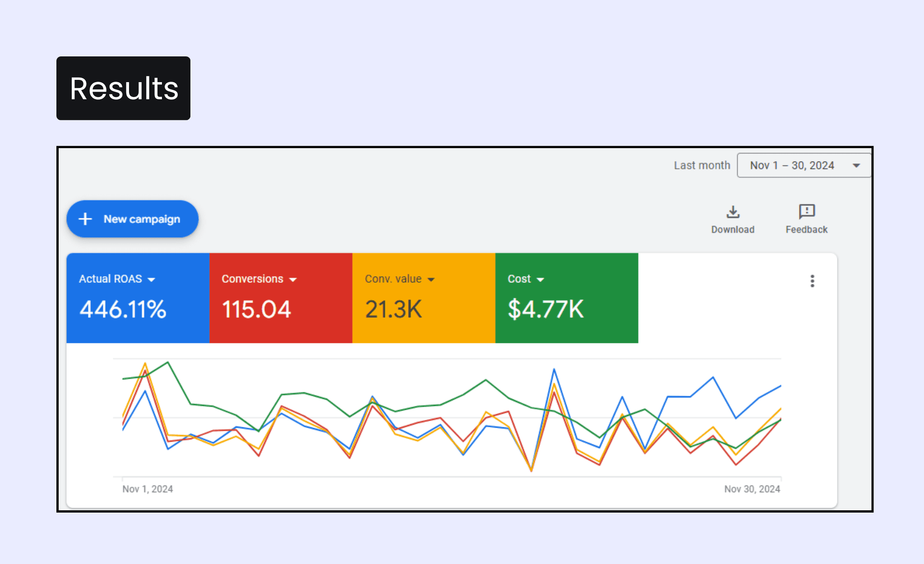Click the Nov 1, 2024 chart axis label

(148, 489)
